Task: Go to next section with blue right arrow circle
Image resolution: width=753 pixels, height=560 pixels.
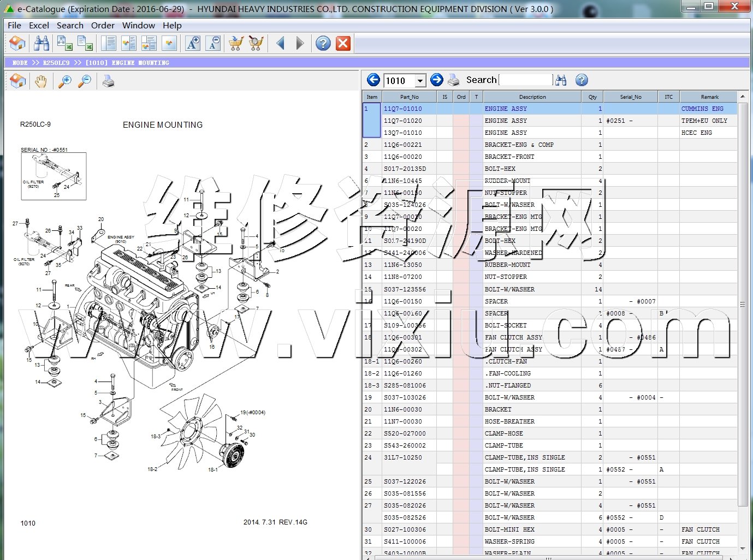Action: (x=437, y=80)
